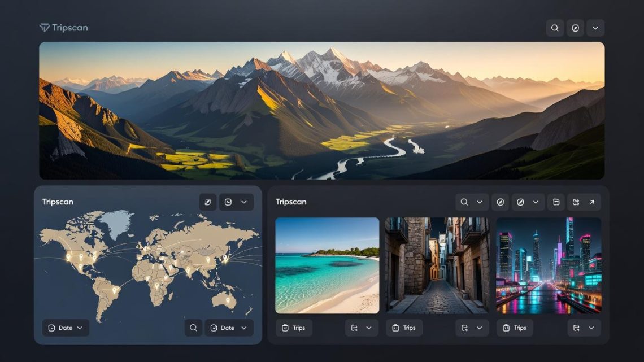Screen dimensions: 644x362
Task: Expand the chevron menu in the top header
Action: (x=595, y=28)
